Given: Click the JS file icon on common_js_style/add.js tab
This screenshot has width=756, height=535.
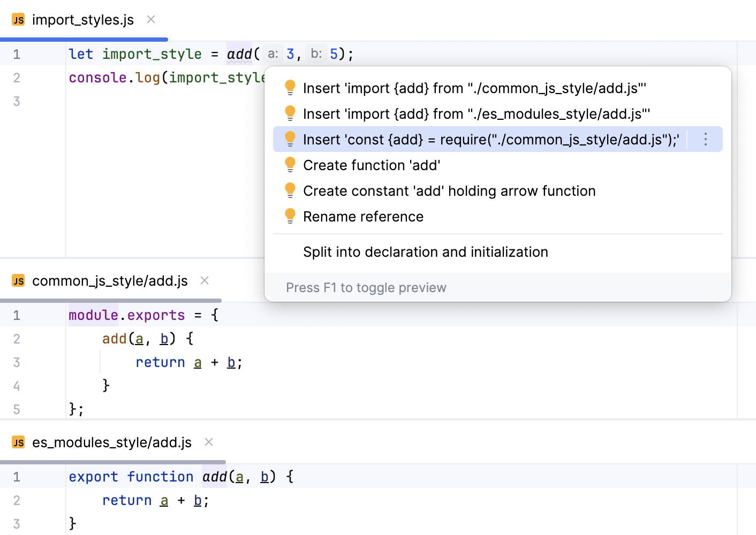Looking at the screenshot, I should click(x=18, y=281).
